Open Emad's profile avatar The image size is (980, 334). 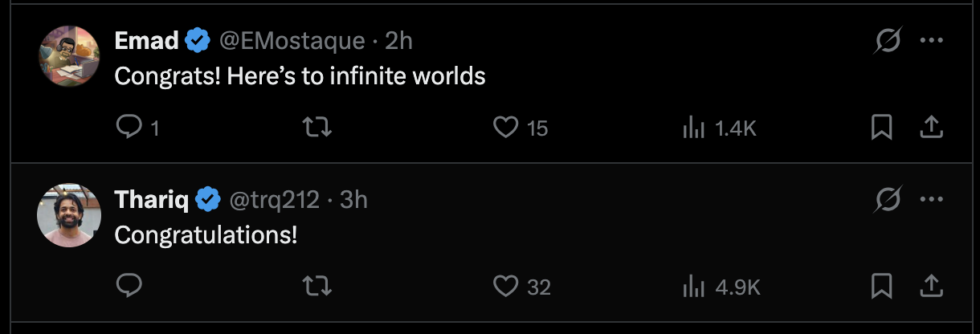[x=68, y=55]
